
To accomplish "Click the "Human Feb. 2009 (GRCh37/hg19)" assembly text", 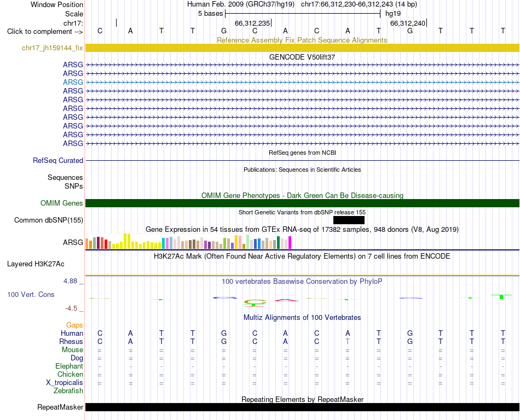I will tap(241, 4).
